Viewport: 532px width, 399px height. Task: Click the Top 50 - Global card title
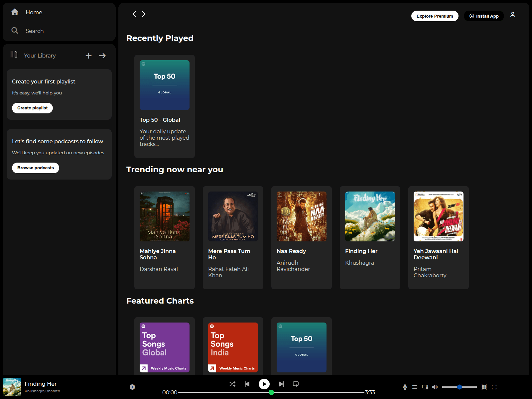pos(160,120)
